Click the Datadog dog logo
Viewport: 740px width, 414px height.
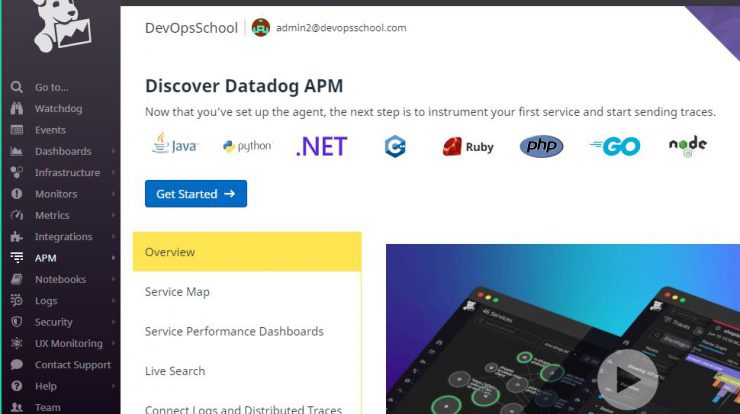(62, 25)
